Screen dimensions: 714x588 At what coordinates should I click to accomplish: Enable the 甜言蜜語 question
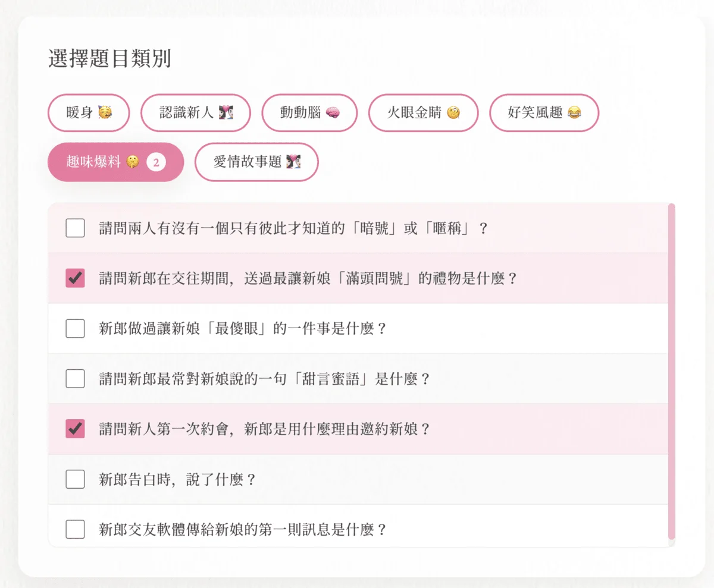[75, 379]
